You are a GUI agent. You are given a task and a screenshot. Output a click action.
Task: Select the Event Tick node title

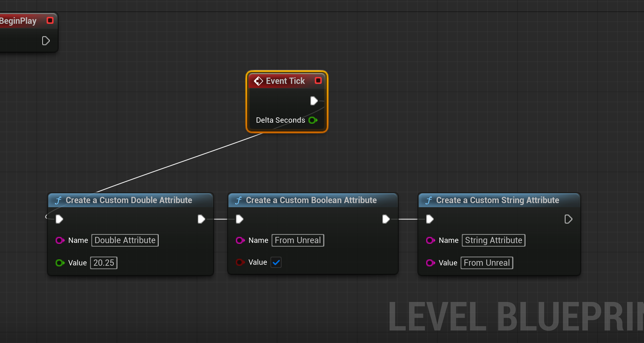pyautogui.click(x=285, y=81)
